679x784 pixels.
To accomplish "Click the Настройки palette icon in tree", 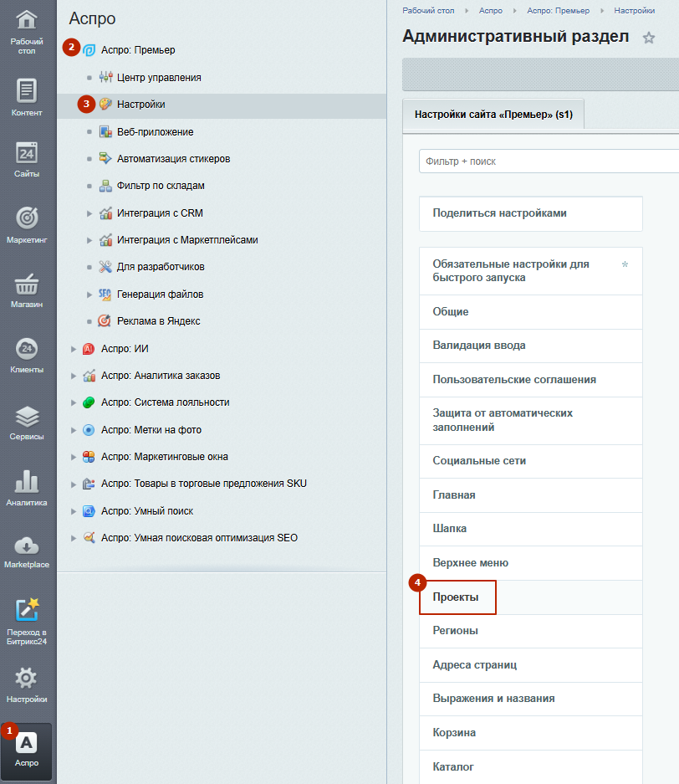I will [105, 104].
